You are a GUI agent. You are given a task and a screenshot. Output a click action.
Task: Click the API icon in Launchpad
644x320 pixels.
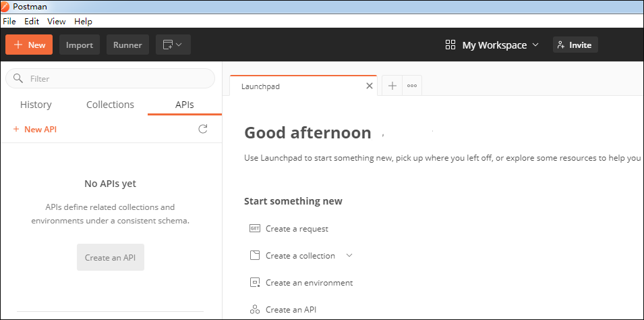tap(255, 310)
